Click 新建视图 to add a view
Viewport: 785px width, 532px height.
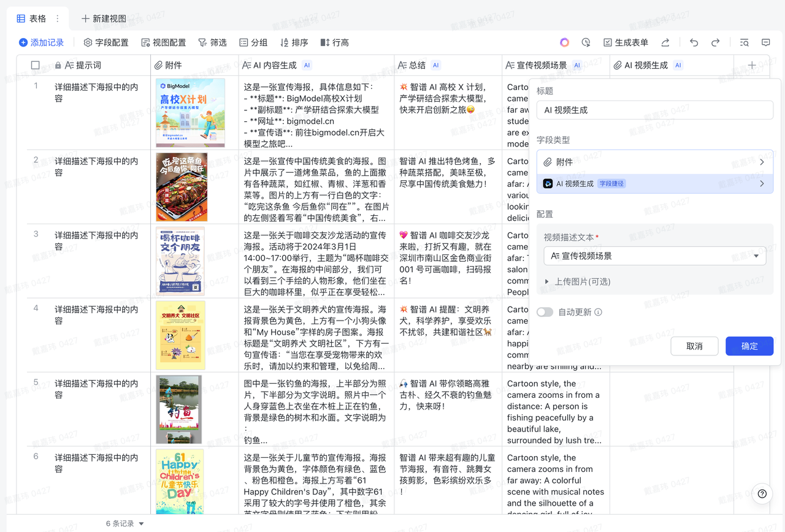(x=104, y=18)
